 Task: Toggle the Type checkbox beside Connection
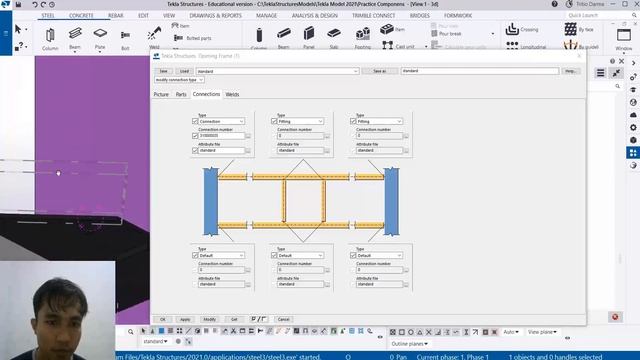(195, 121)
